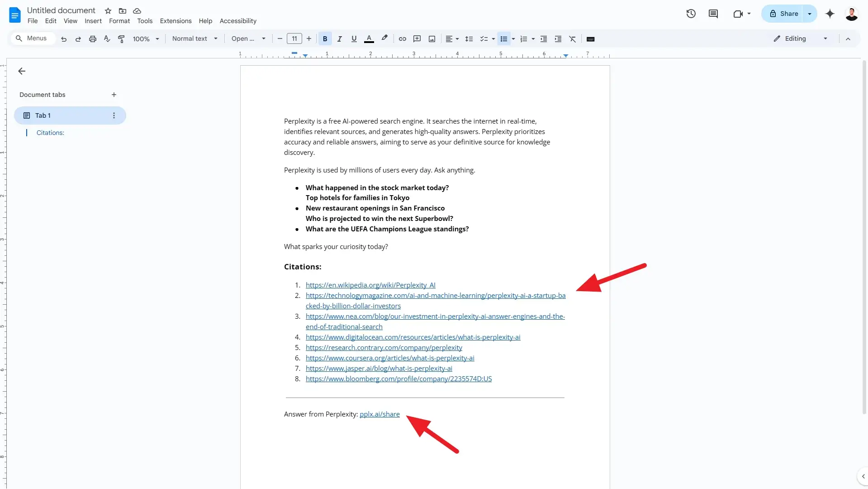This screenshot has width=868, height=489.
Task: Open the Bloomberg company profile link
Action: (x=398, y=379)
